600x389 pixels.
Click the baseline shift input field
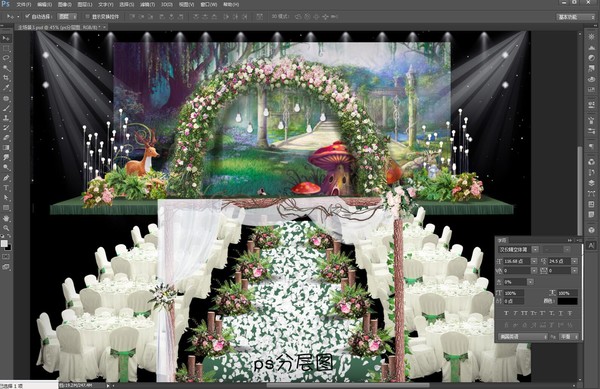pos(513,301)
